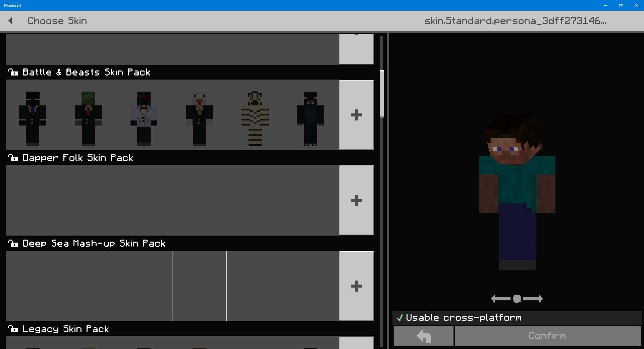This screenshot has width=644, height=349.
Task: Click the center dot of the rotation control
Action: (x=517, y=299)
